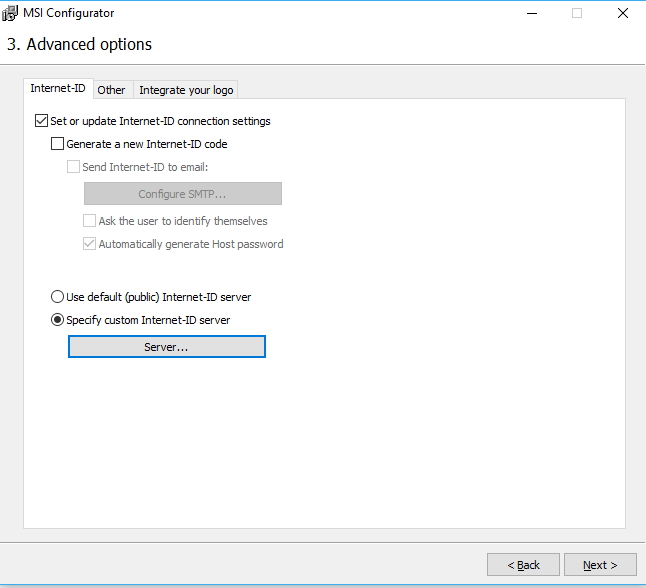Toggle Automatically generate Host password checkbox

(89, 244)
